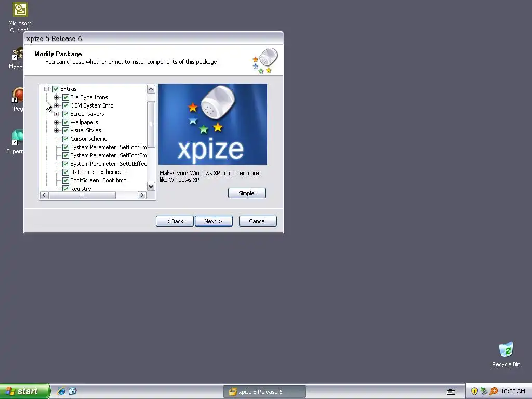Click the magnifier tray icon

[494, 391]
